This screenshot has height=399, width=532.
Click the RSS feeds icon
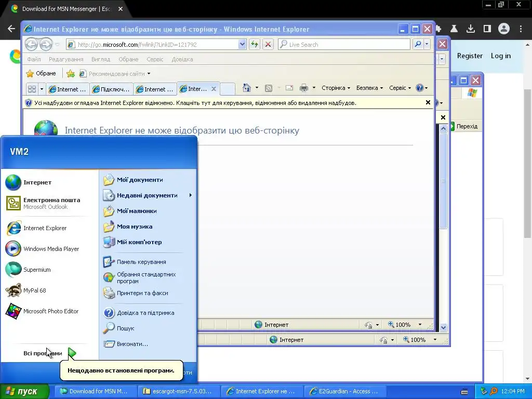click(269, 88)
